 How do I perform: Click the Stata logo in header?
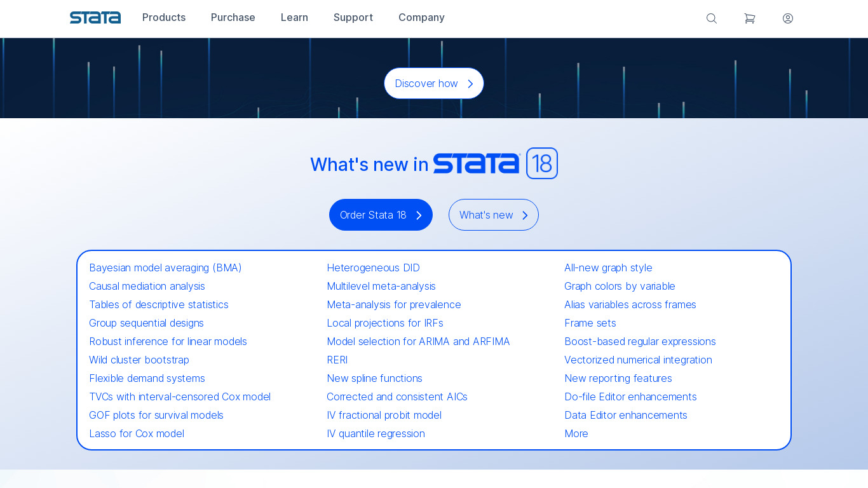95,18
